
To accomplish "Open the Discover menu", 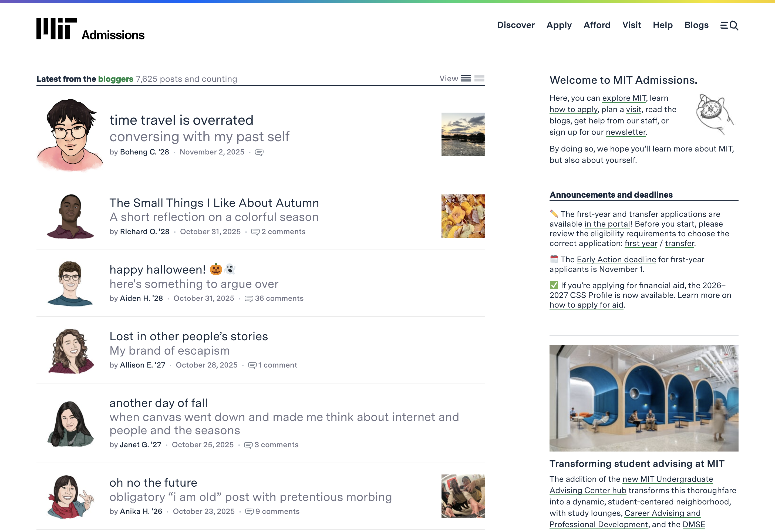I will pyautogui.click(x=515, y=25).
